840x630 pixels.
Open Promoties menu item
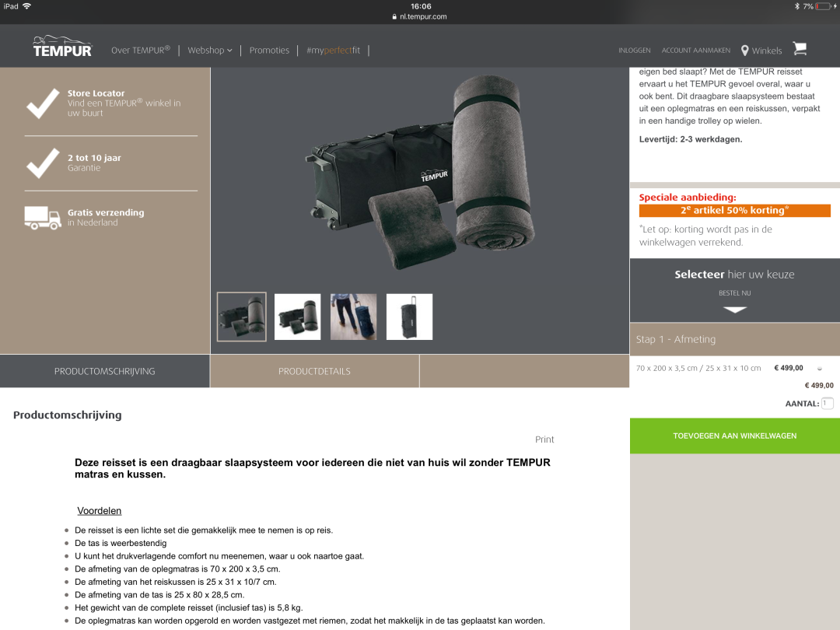pos(269,51)
